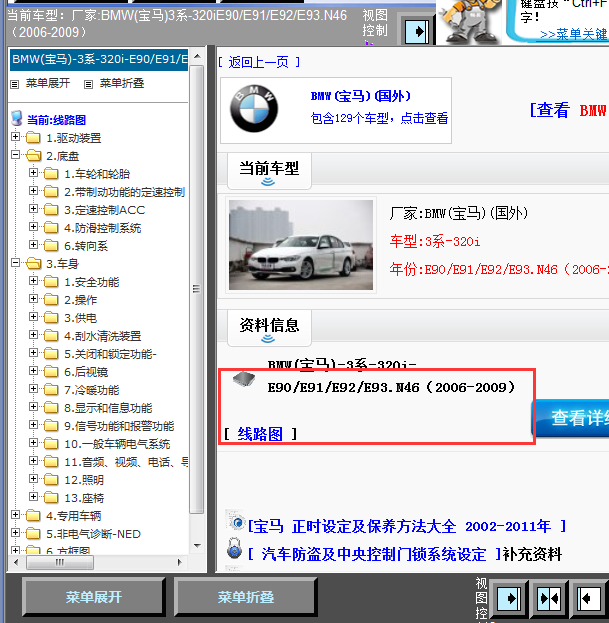Click the computer icon beside 当前:线路图
609x623 pixels.
tap(17, 118)
